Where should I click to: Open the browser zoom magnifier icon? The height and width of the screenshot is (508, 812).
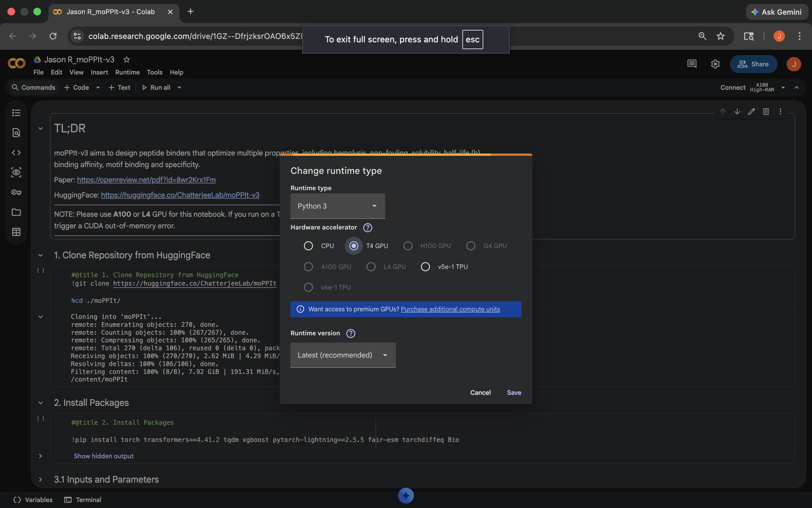click(x=702, y=36)
